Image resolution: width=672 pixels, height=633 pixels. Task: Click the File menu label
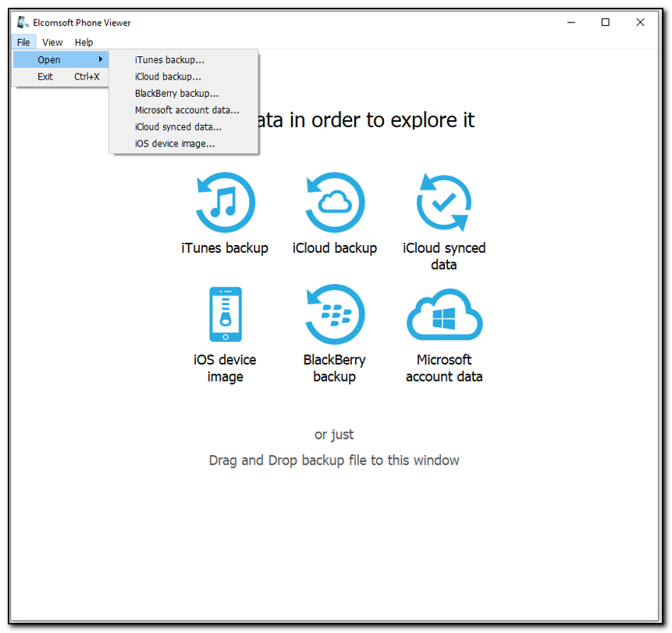coord(23,42)
